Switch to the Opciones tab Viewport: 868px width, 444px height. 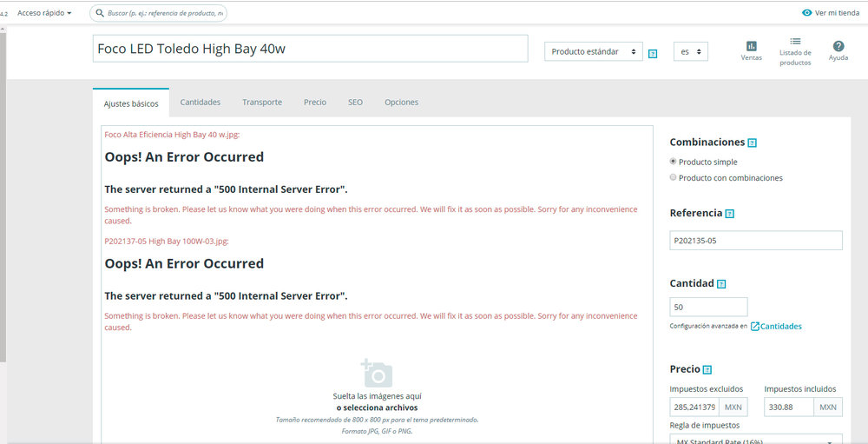[401, 103]
